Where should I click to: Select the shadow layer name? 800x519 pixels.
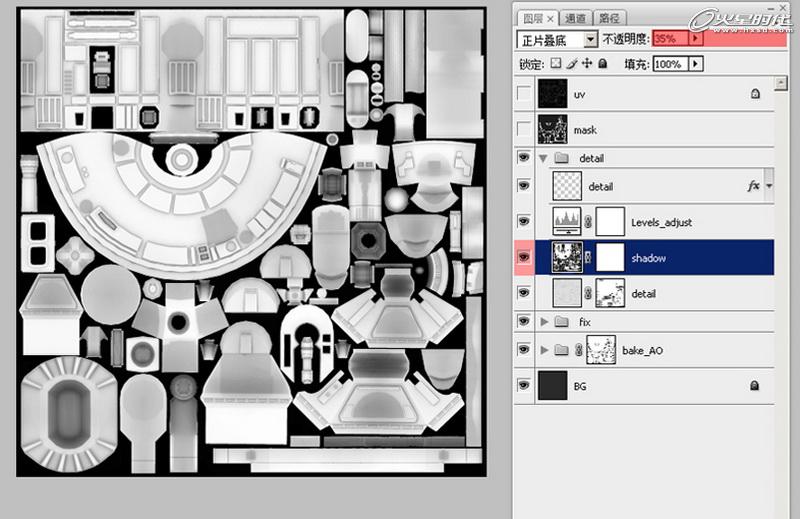click(648, 258)
